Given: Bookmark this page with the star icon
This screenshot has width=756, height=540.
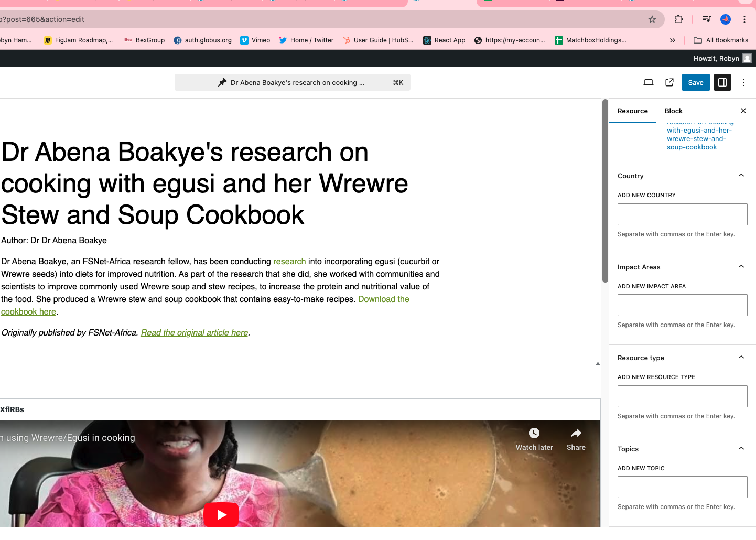Looking at the screenshot, I should 652,19.
